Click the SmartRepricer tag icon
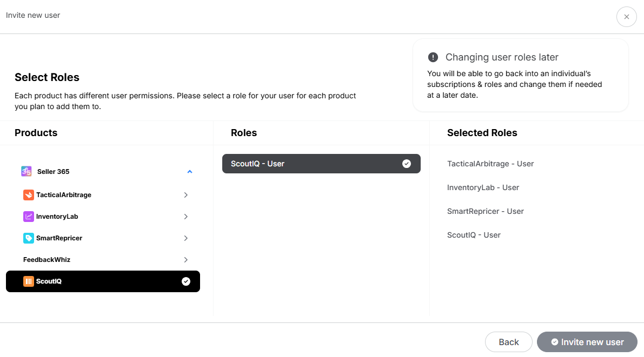This screenshot has width=644, height=357. point(29,238)
